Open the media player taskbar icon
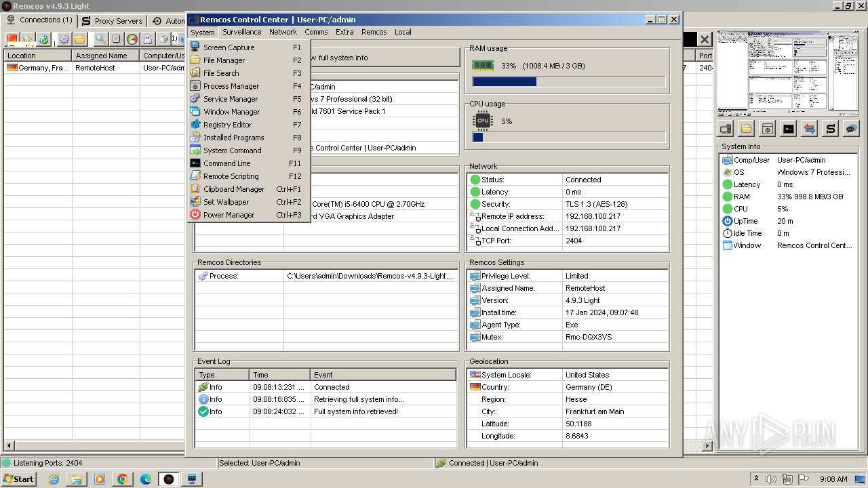This screenshot has height=488, width=868. (100, 479)
